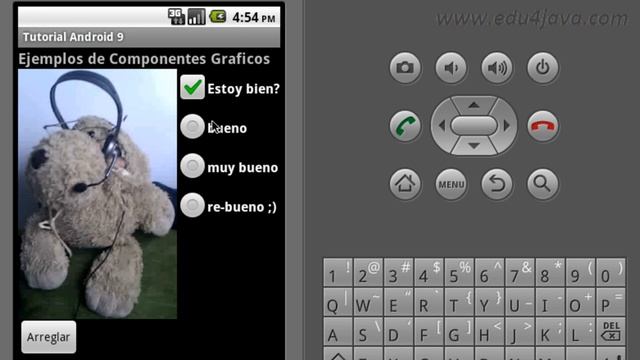Tap the D key on the keyboard
Viewport: 640px width, 360px height.
pyautogui.click(x=399, y=332)
